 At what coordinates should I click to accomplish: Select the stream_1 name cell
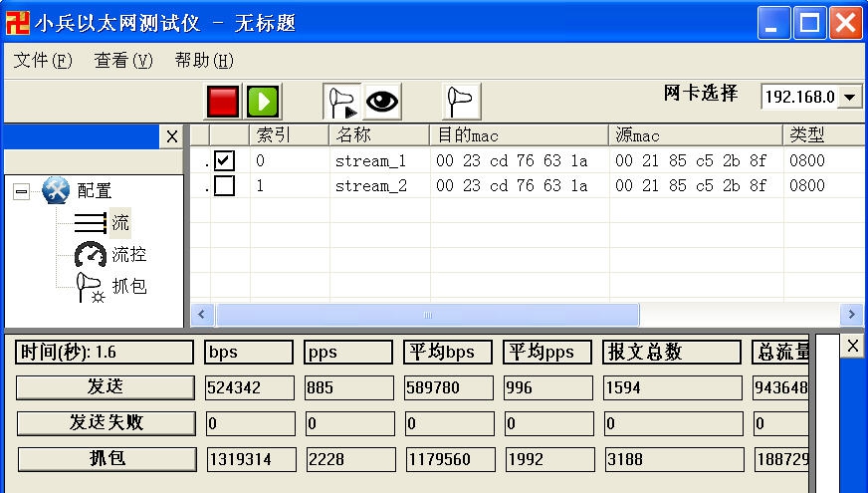point(380,160)
